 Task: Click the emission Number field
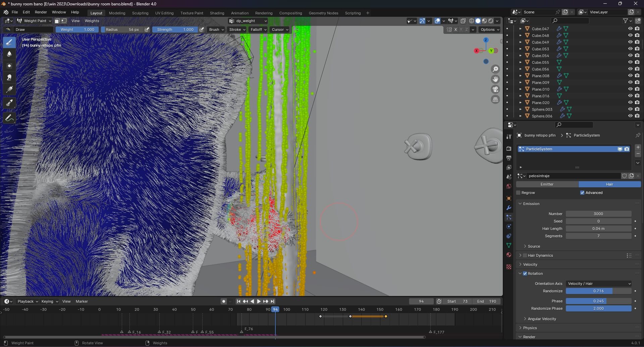[x=598, y=214]
